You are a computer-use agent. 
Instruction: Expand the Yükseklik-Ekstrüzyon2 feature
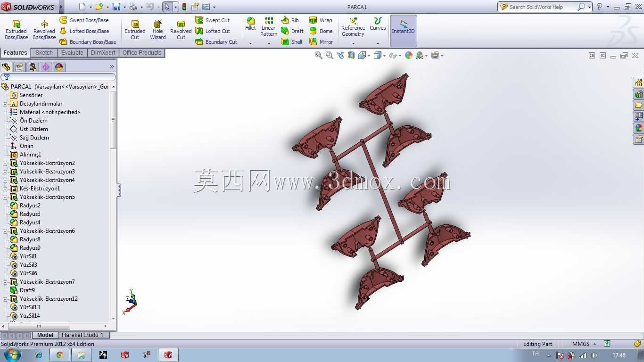tap(5, 163)
